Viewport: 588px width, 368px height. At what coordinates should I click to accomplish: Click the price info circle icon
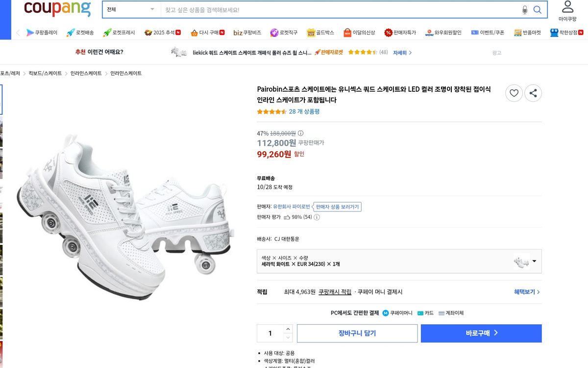click(301, 133)
